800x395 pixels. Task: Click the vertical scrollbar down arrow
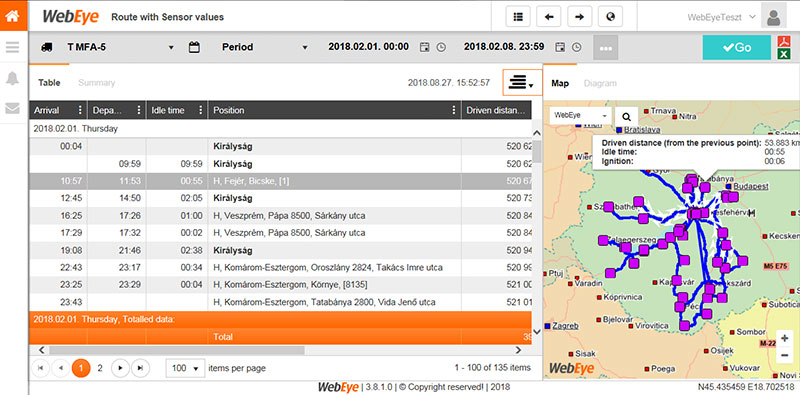tap(537, 331)
